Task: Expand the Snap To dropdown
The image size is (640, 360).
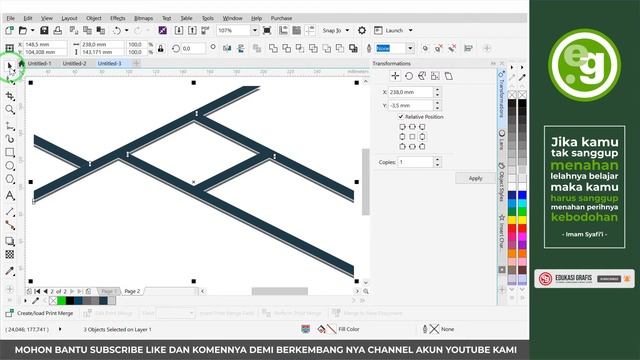Action: 347,30
